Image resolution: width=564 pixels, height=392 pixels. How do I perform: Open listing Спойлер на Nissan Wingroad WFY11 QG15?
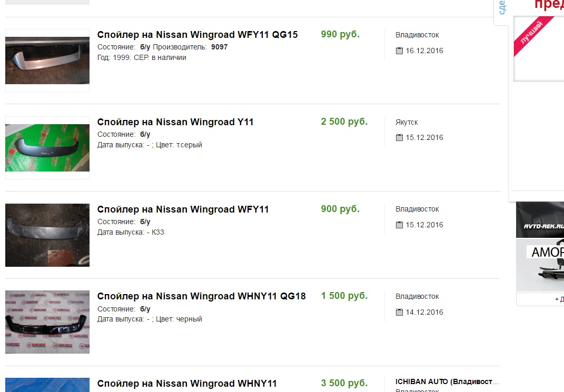click(x=197, y=35)
